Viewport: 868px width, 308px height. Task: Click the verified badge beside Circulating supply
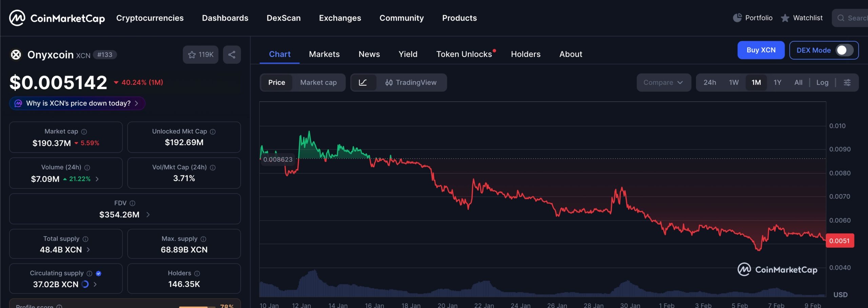tap(99, 273)
